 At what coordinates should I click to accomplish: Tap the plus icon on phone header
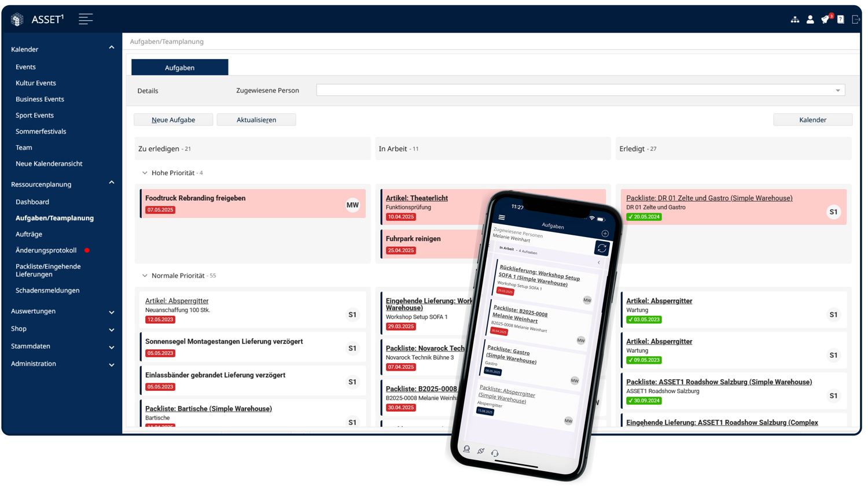[x=605, y=234]
